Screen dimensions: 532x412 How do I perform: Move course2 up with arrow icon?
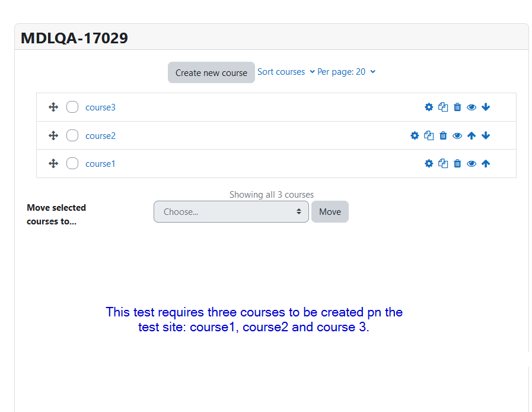click(472, 136)
